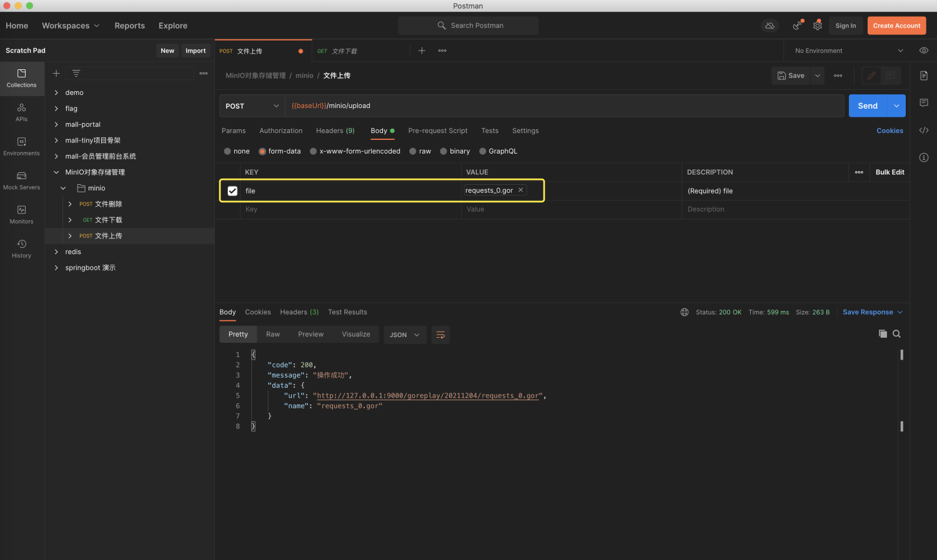Click the Bulk Edit link
This screenshot has height=560, width=937.
890,172
